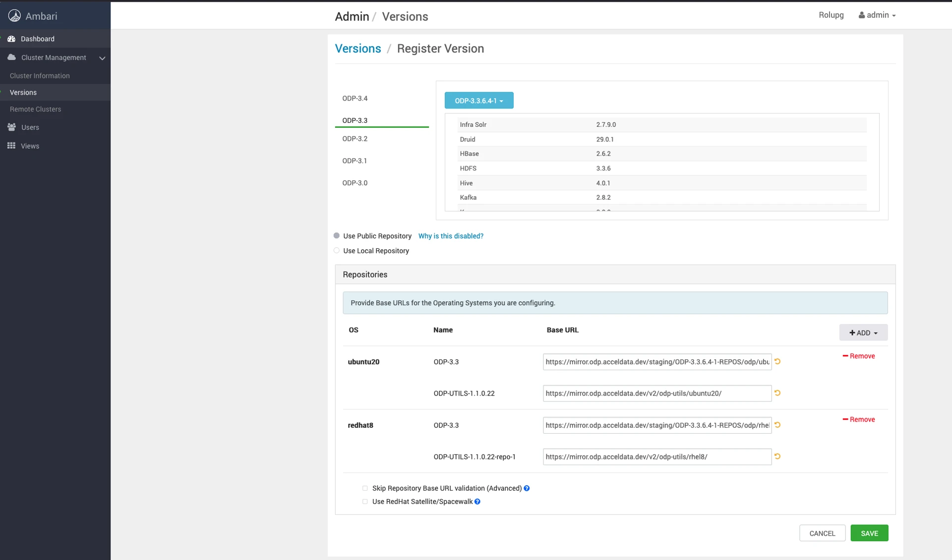
Task: Select Use Public Repository radio button
Action: tap(337, 236)
